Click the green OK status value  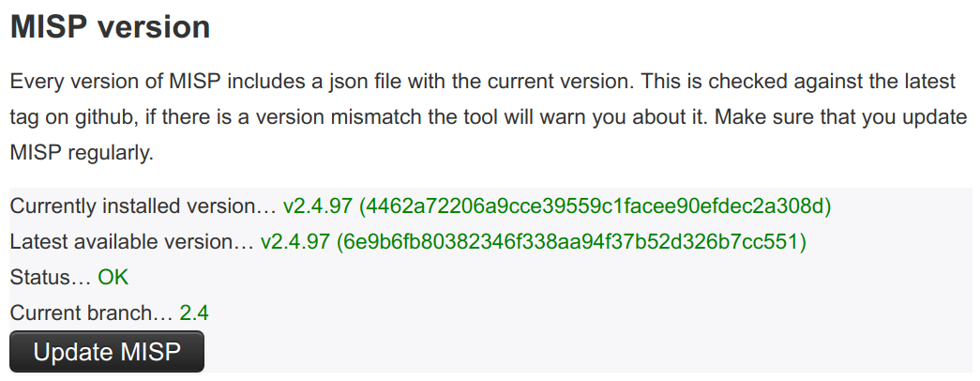[113, 278]
